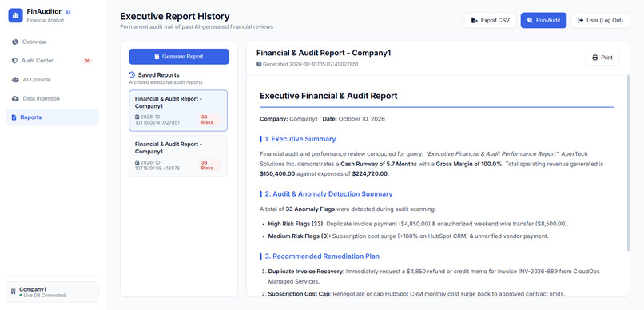Click the log out arrow icon

tap(580, 20)
